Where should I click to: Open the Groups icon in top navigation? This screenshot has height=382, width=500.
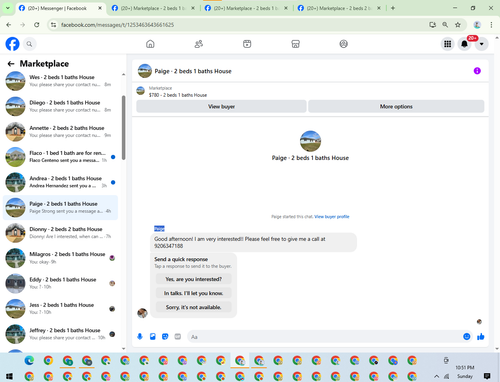(x=344, y=44)
